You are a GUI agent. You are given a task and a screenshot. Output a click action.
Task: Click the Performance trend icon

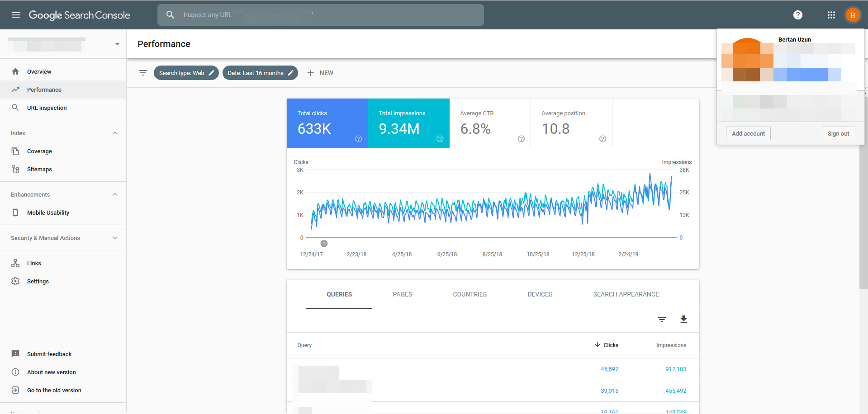pos(15,89)
